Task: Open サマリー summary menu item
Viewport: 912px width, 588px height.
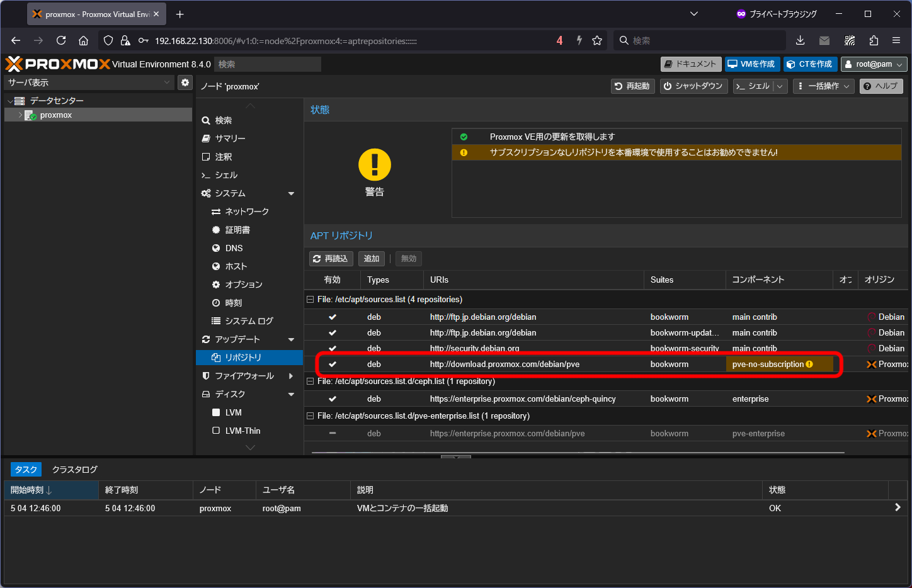Action: tap(249, 139)
